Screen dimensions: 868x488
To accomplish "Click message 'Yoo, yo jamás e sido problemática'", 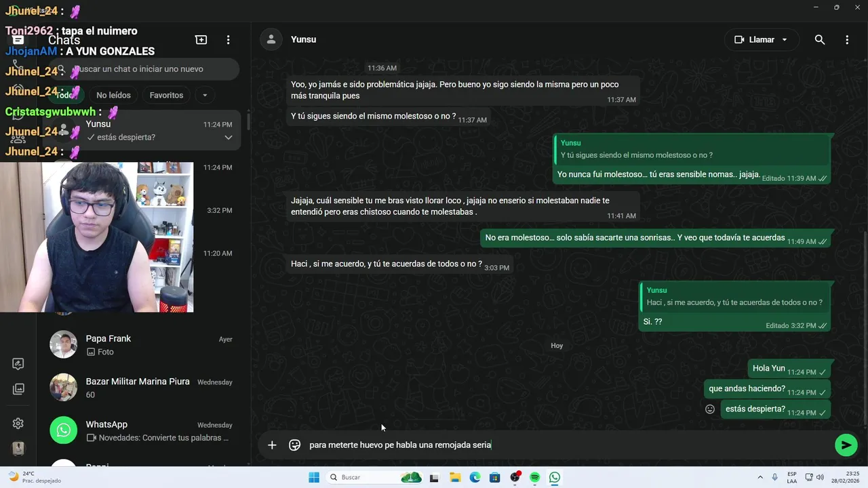I will tap(463, 90).
